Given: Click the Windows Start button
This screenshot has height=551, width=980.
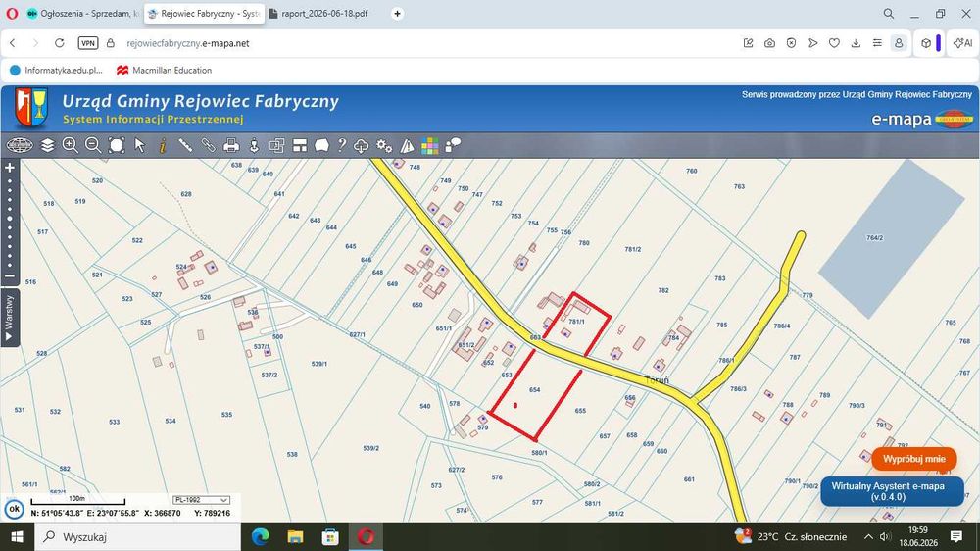Looking at the screenshot, I should [x=17, y=536].
